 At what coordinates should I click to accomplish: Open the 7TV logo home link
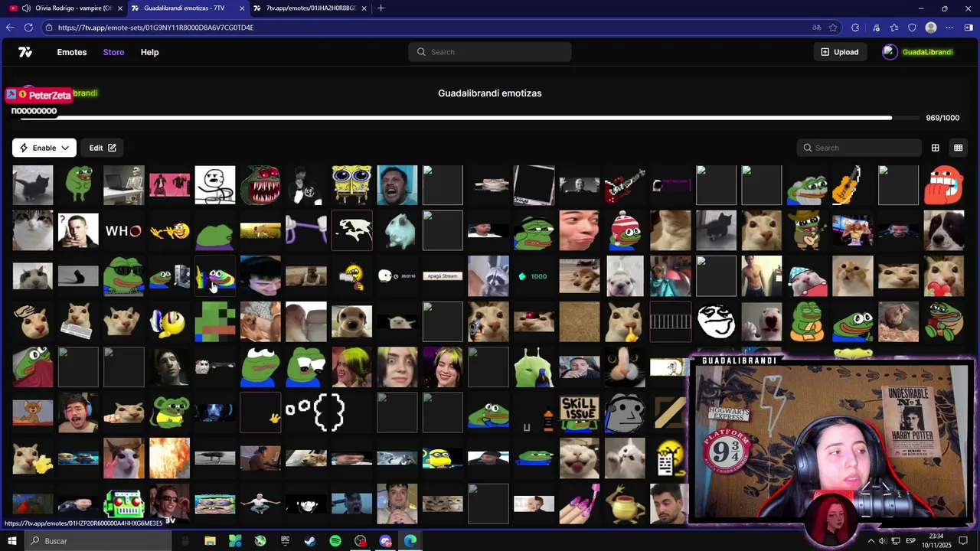click(25, 52)
